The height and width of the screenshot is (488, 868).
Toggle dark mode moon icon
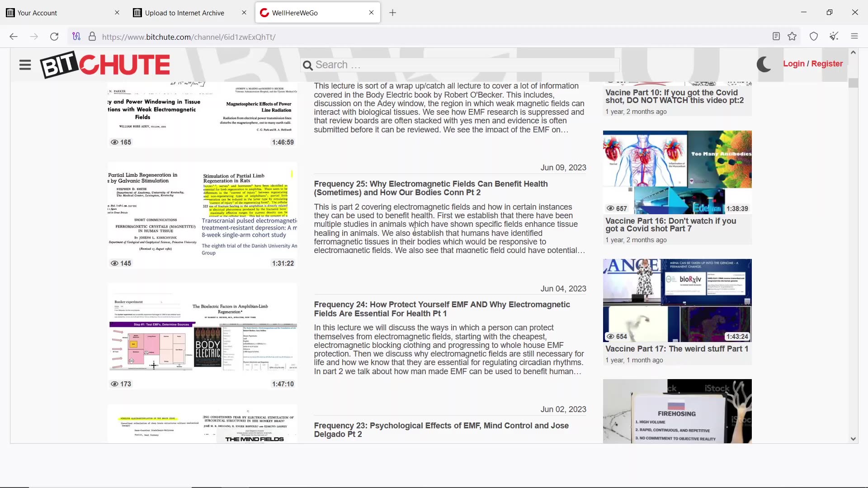point(764,64)
